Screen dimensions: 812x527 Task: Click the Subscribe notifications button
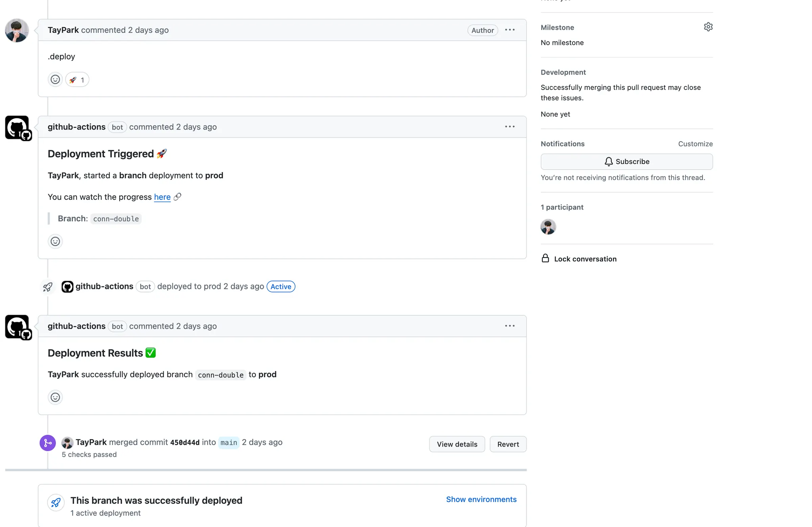coord(626,162)
